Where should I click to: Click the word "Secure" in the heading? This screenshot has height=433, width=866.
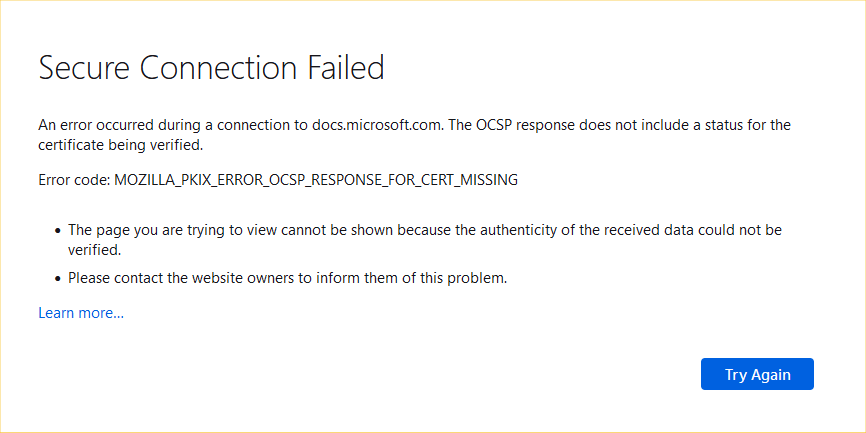coord(84,68)
